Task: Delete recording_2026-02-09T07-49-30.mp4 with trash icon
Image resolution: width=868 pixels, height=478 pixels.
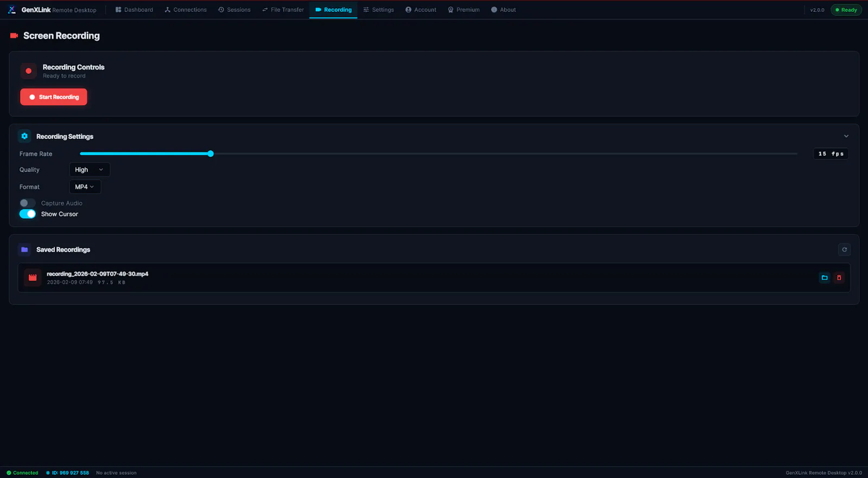Action: coord(839,278)
